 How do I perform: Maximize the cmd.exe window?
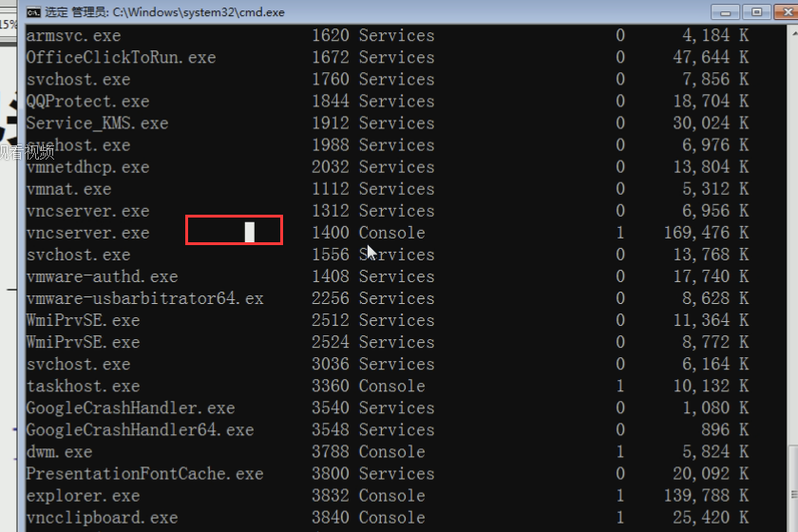pos(756,11)
